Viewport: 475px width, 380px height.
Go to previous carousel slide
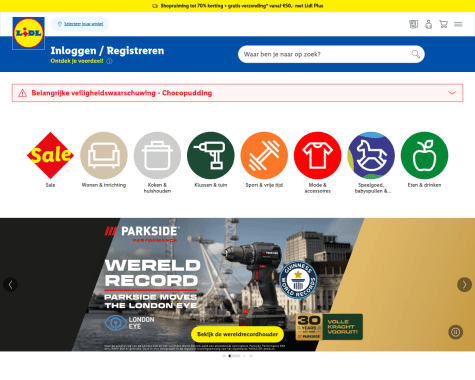[x=10, y=285]
